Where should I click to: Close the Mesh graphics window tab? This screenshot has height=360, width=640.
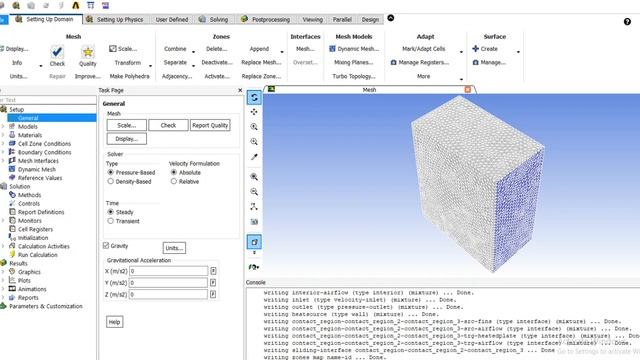468,89
